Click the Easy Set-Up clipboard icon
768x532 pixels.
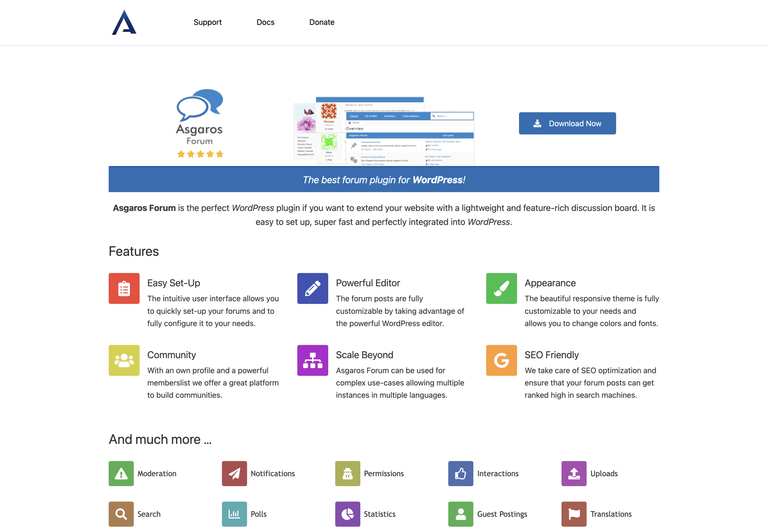pyautogui.click(x=124, y=288)
